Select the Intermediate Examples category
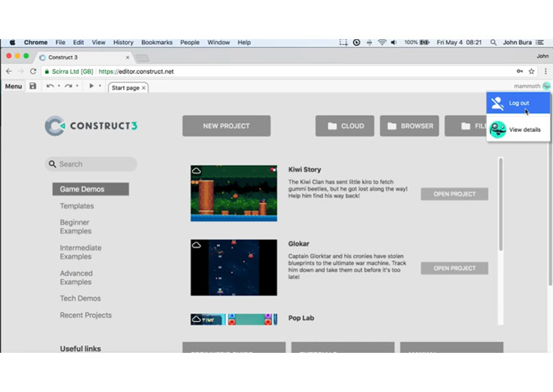This screenshot has height=392, width=553. [80, 252]
